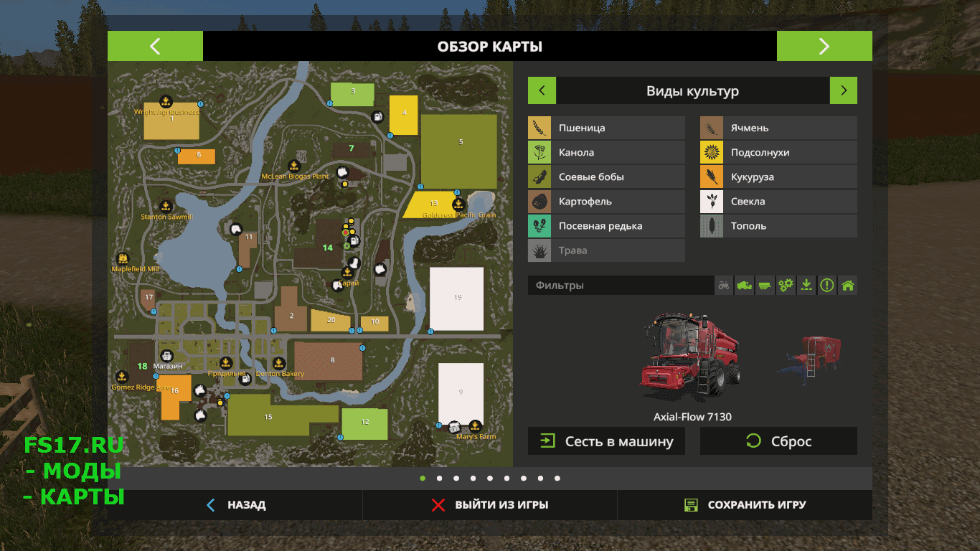
Task: Click fuel station icon near field 4
Action: 377,116
